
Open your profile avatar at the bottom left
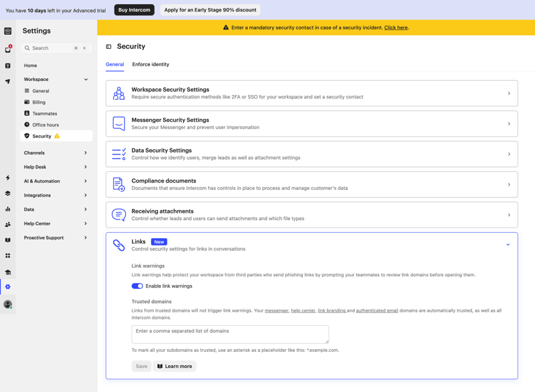click(9, 305)
